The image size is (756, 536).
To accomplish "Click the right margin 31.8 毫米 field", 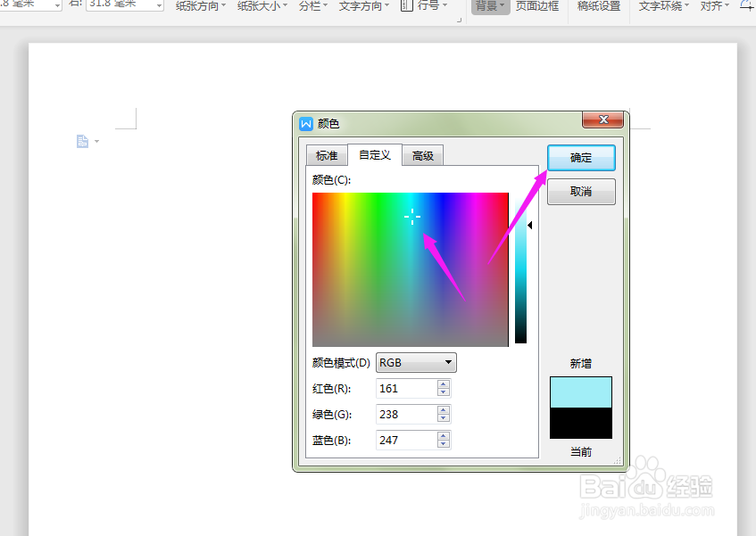I will [x=124, y=4].
